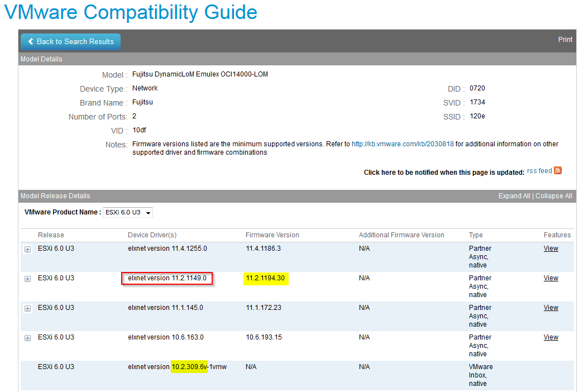View features for firmware 11.4.1186.3

(x=551, y=248)
